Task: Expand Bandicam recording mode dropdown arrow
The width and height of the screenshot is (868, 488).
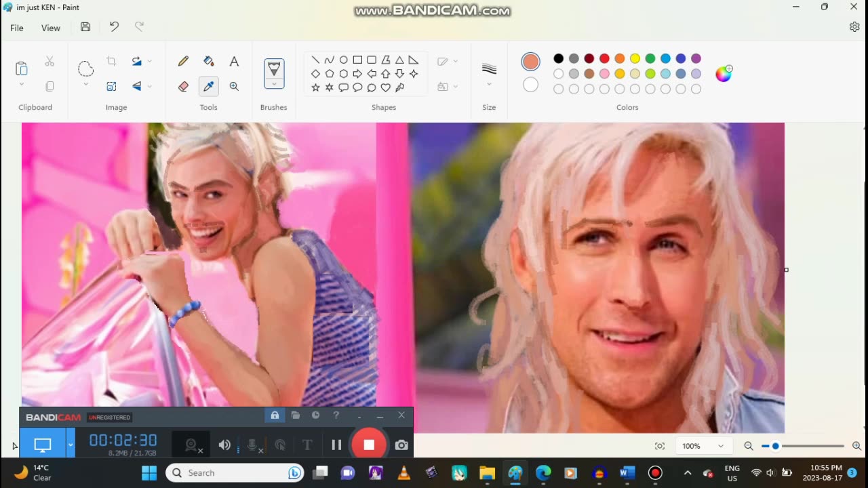Action: pos(71,445)
